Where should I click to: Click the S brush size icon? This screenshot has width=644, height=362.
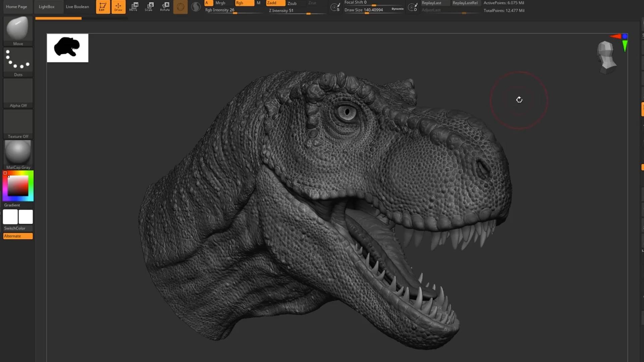pyautogui.click(x=335, y=7)
